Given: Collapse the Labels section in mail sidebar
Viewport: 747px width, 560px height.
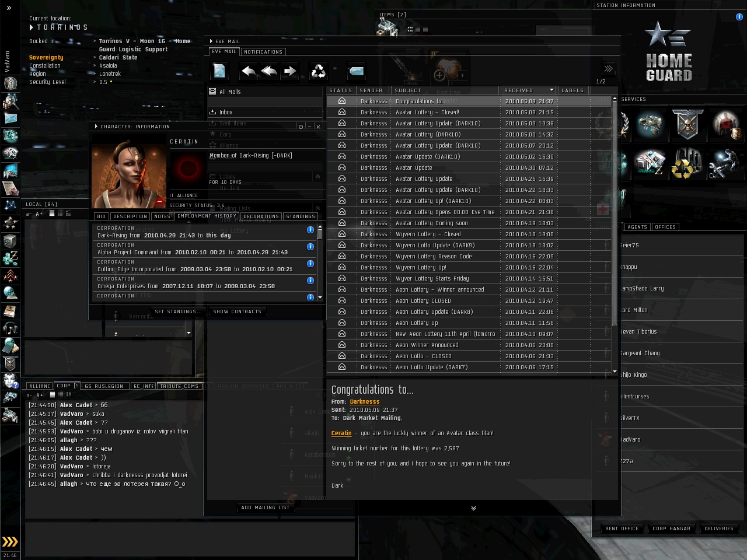Looking at the screenshot, I should tap(317, 177).
